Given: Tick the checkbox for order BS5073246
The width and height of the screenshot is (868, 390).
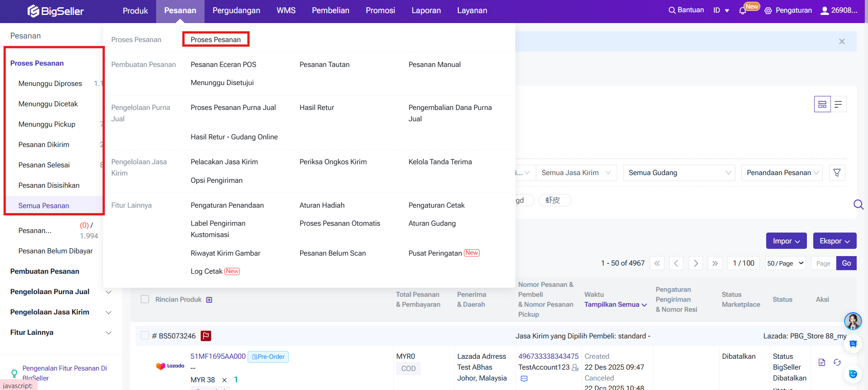Looking at the screenshot, I should pyautogui.click(x=145, y=335).
